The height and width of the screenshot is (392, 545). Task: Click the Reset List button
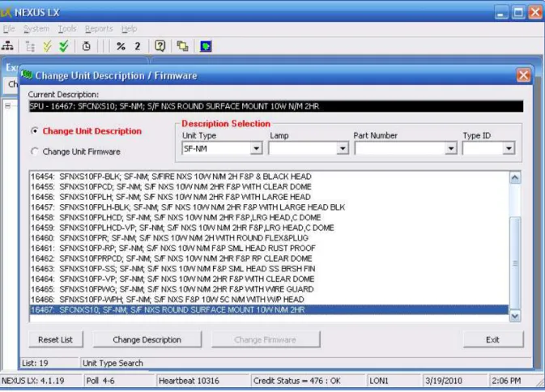[56, 339]
